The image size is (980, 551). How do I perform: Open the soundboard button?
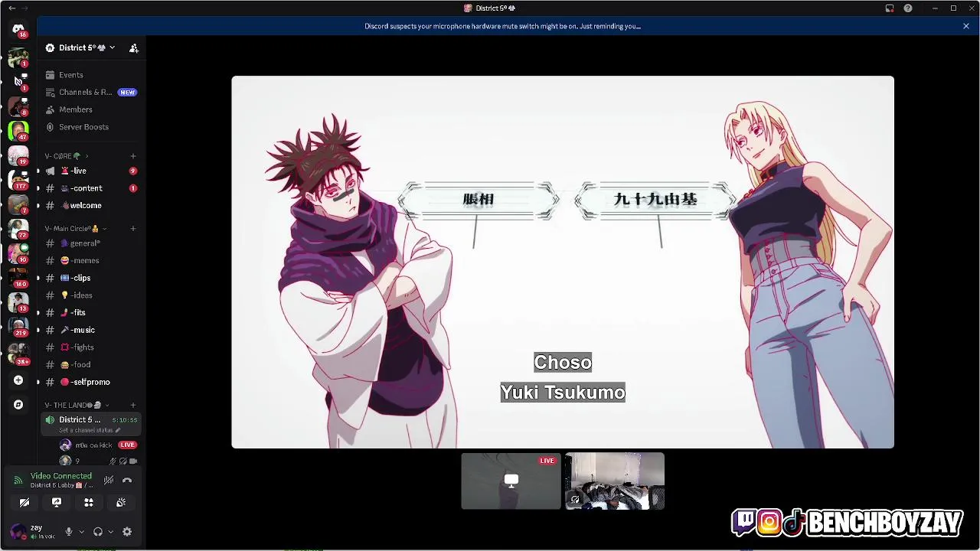click(121, 503)
